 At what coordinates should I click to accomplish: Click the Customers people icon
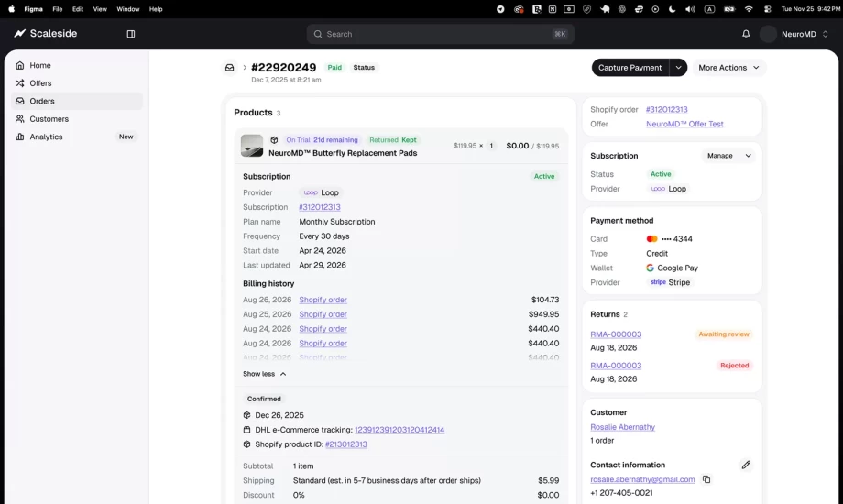(x=20, y=119)
